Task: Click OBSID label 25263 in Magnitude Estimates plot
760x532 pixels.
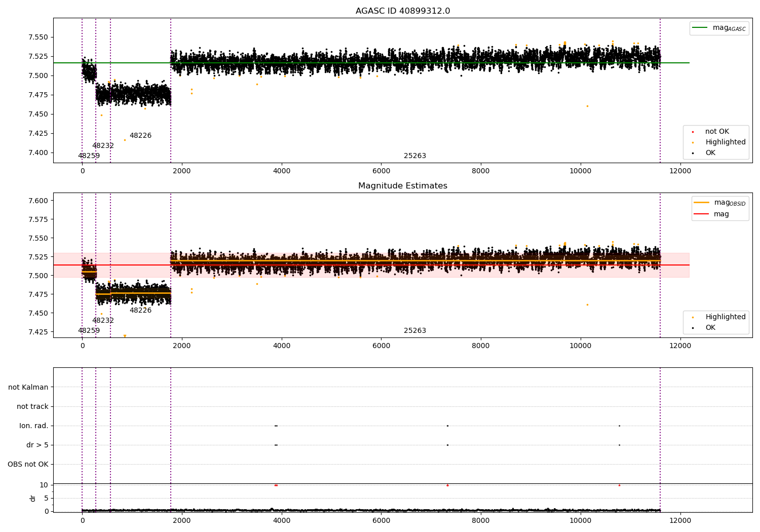Action: [x=415, y=331]
